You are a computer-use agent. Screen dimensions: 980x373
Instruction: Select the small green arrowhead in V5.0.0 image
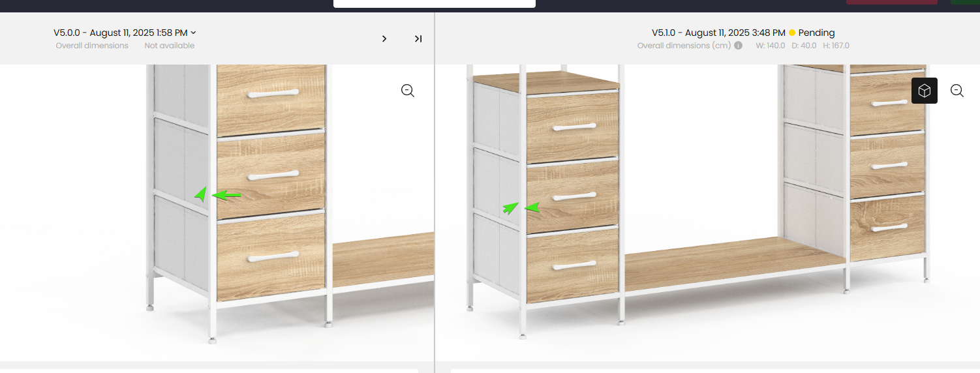click(x=201, y=194)
